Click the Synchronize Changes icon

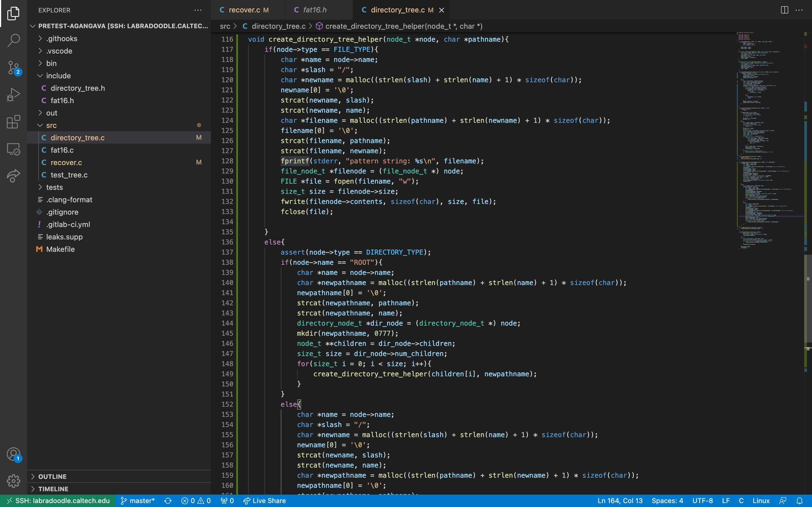(x=168, y=501)
